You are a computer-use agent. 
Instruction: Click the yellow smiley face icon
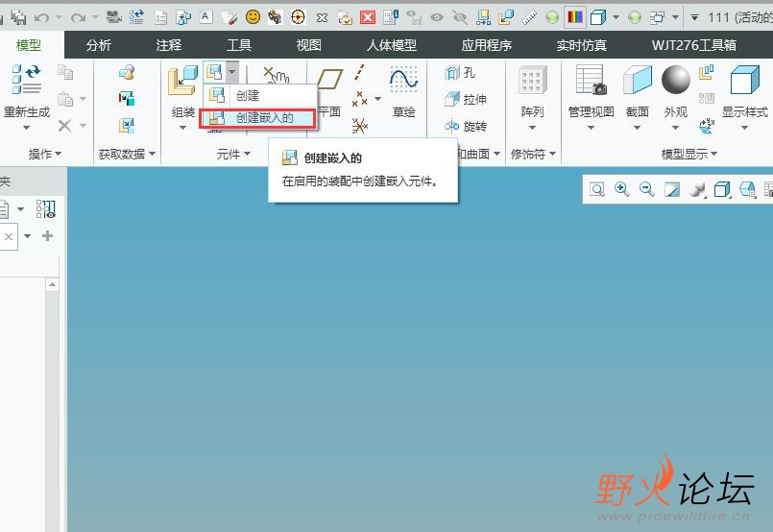coord(253,17)
